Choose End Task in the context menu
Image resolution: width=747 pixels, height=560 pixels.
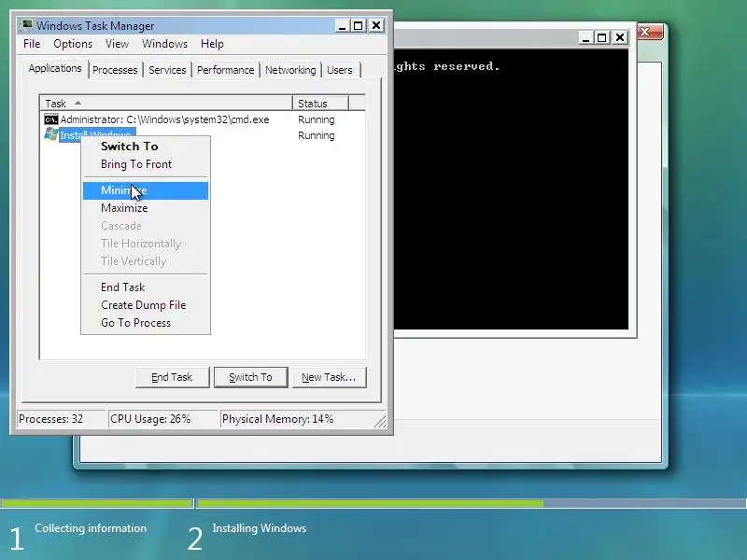click(146, 287)
